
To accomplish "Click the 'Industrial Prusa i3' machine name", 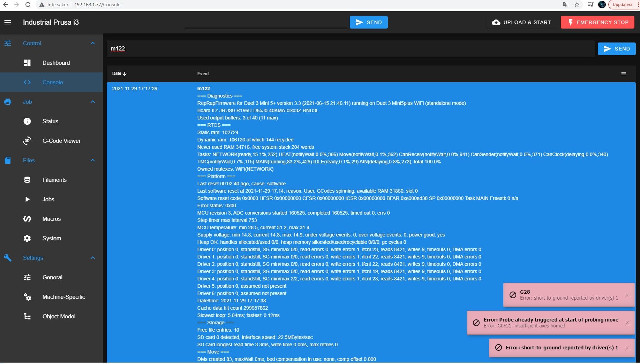I will tap(51, 22).
